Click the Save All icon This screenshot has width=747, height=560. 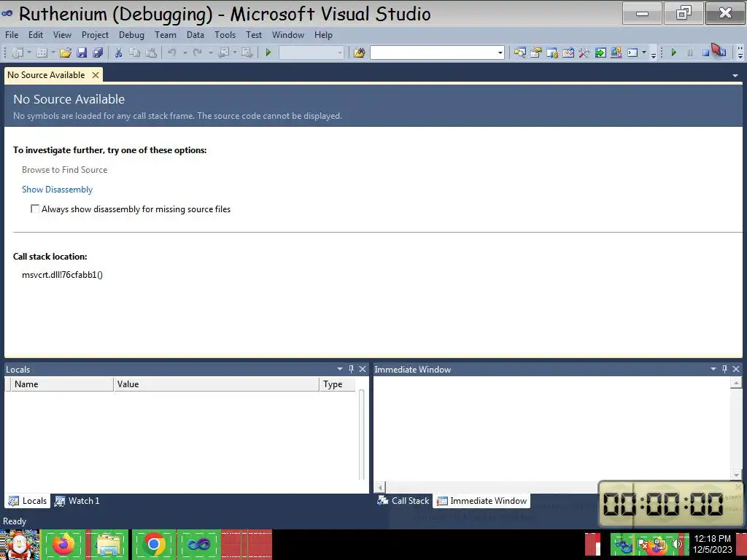coord(98,52)
